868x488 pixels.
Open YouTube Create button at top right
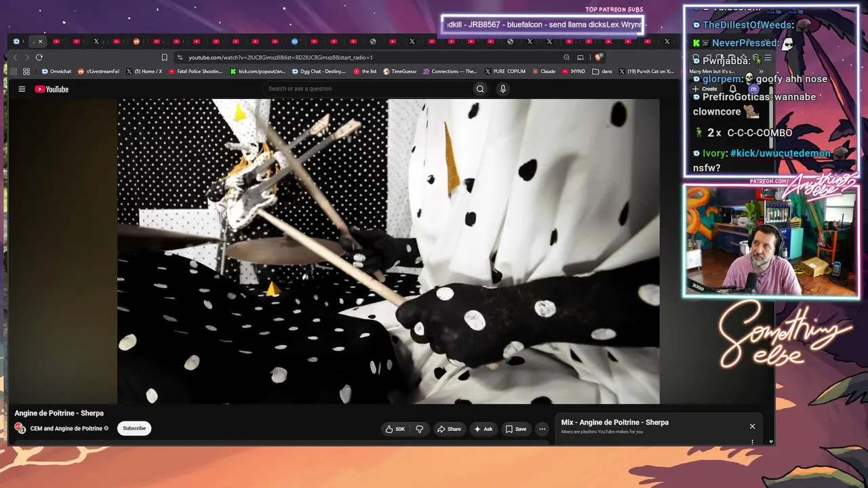tap(705, 89)
